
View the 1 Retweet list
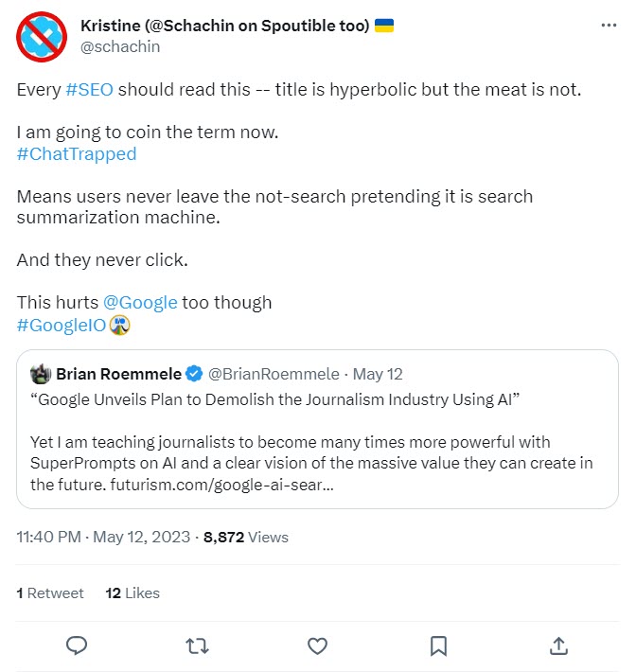coord(50,592)
